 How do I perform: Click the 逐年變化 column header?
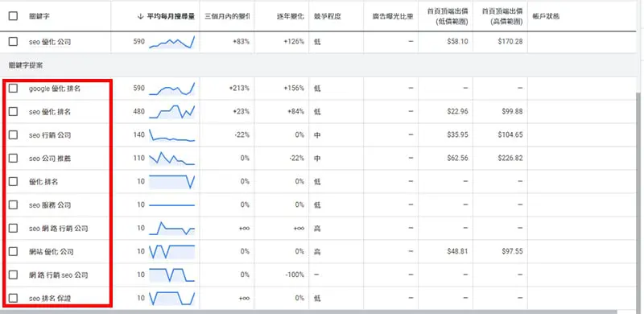(291, 16)
